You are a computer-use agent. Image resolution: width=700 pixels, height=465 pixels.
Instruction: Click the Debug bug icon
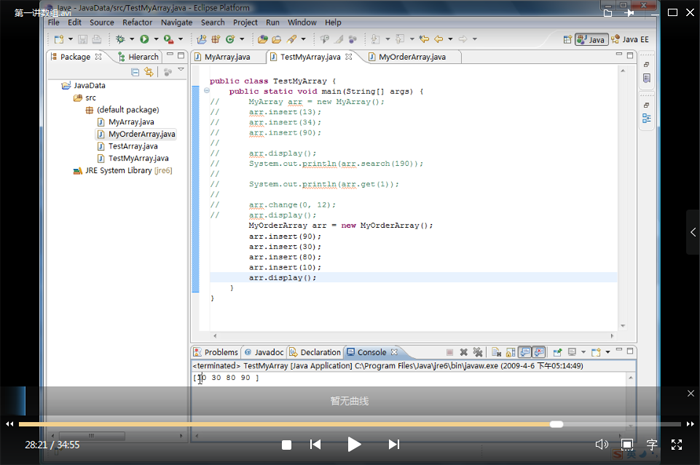click(x=120, y=39)
